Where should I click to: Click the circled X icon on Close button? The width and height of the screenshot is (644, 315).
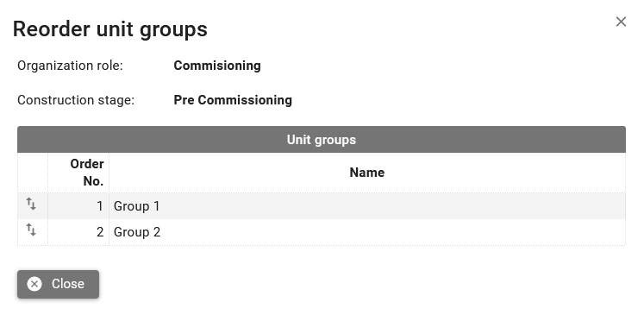point(34,284)
